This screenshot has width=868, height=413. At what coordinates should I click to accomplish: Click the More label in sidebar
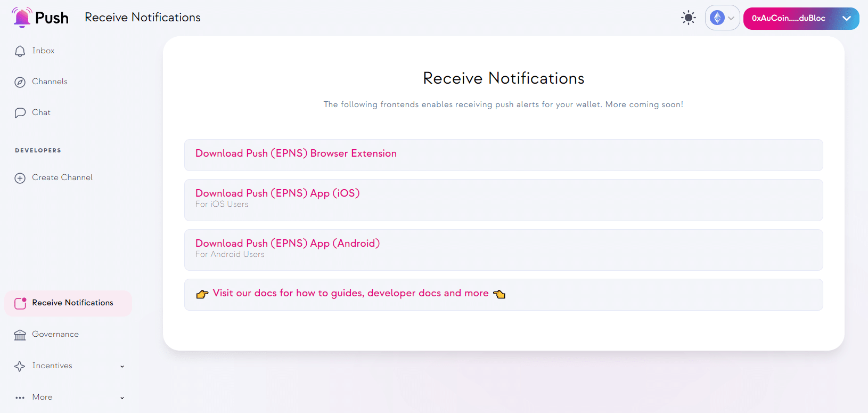pos(42,397)
